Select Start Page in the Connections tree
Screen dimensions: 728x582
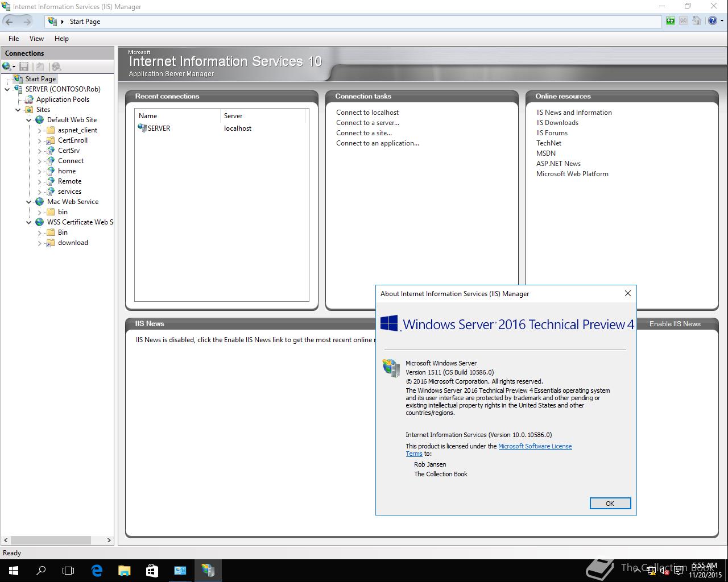pyautogui.click(x=40, y=79)
